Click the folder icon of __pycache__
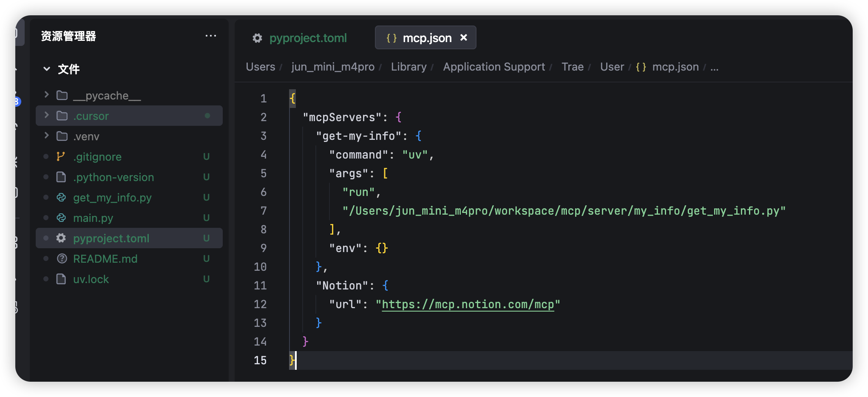This screenshot has width=868, height=397. click(62, 95)
